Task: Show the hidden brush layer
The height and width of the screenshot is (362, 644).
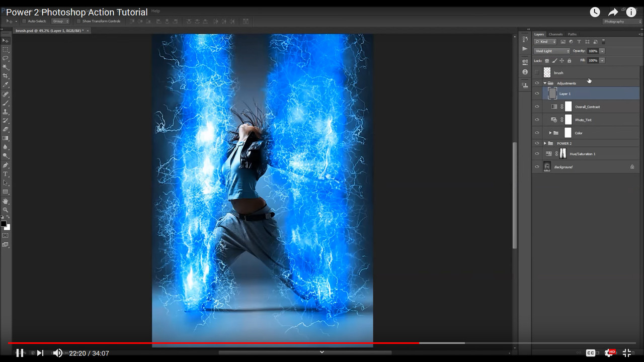Action: tap(537, 73)
